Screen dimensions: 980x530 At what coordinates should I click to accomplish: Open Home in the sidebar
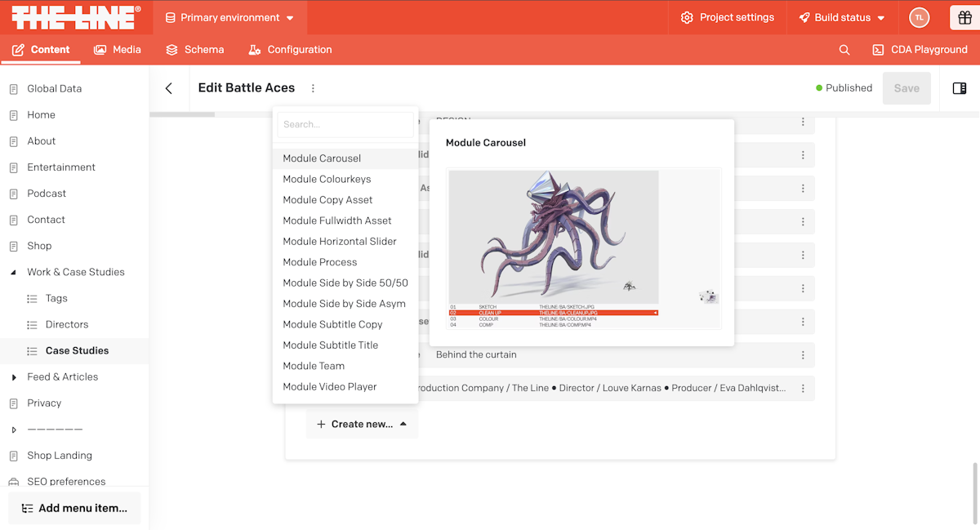41,115
